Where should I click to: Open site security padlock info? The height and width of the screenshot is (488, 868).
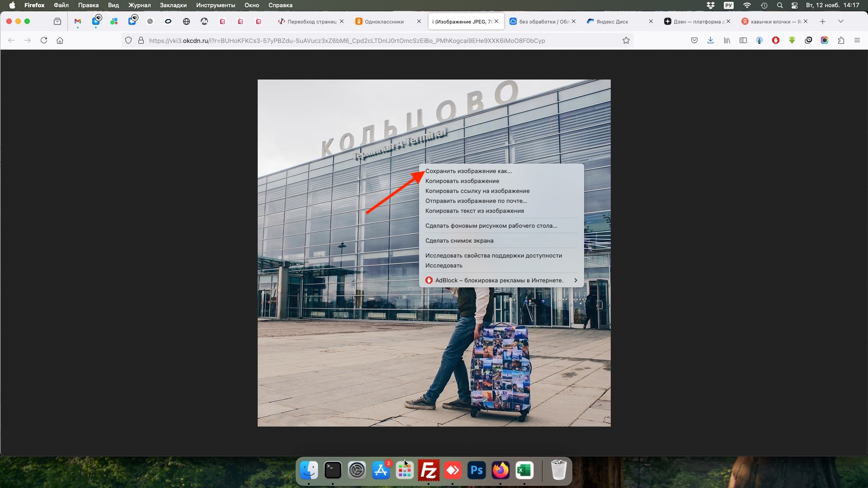click(x=141, y=40)
